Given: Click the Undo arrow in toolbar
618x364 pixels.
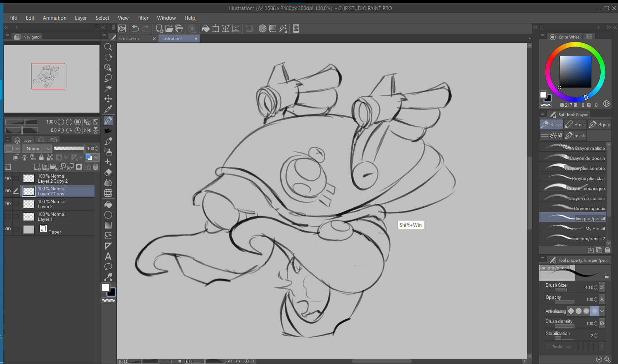Looking at the screenshot, I should [x=135, y=29].
